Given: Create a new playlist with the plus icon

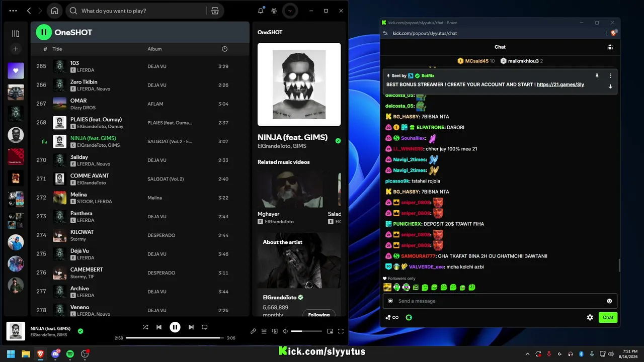Looking at the screenshot, I should tap(16, 49).
